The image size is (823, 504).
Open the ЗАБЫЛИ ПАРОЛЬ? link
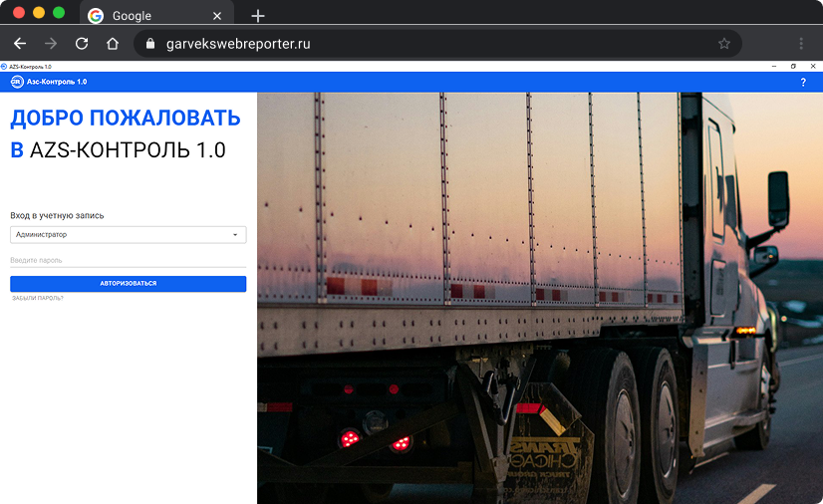click(37, 298)
